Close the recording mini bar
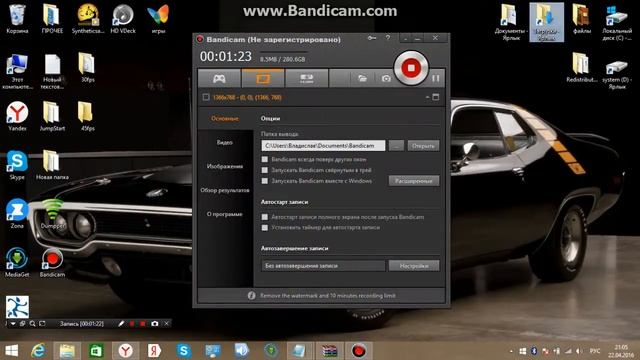The height and width of the screenshot is (360, 640). click(x=167, y=324)
